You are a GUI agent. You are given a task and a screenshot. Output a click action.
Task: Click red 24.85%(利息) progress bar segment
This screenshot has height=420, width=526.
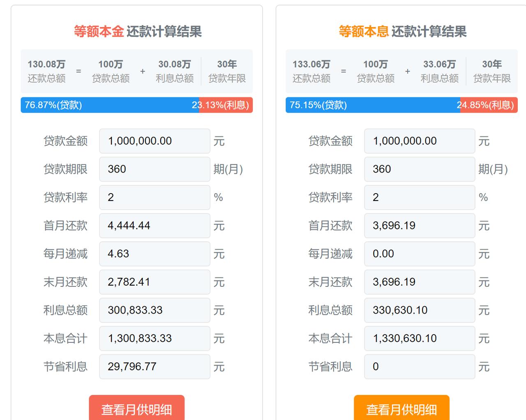point(489,105)
